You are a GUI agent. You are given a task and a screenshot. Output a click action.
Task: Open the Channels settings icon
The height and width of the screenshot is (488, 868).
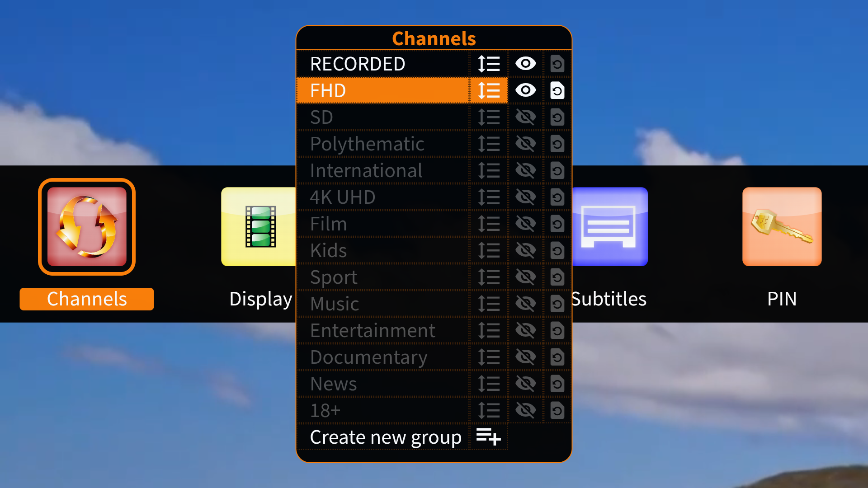(87, 226)
